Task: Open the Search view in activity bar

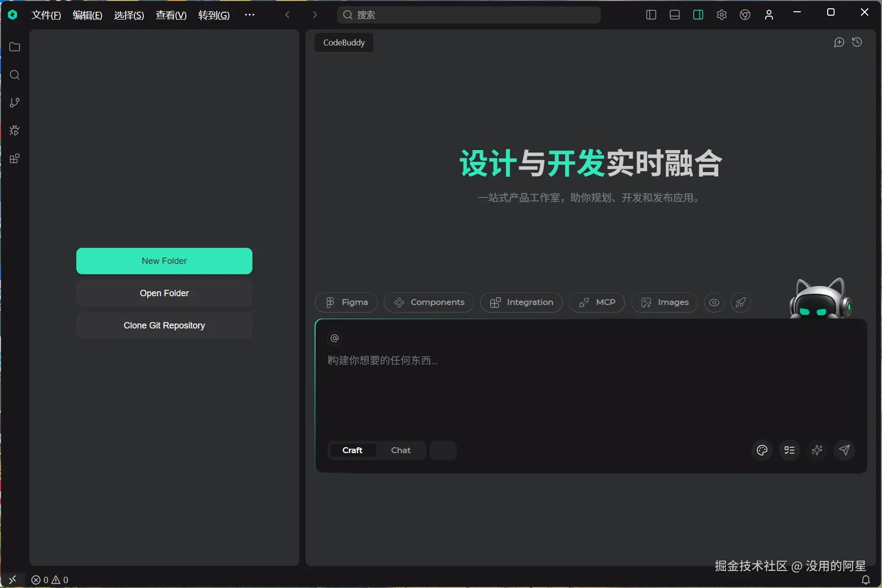Action: pos(15,75)
